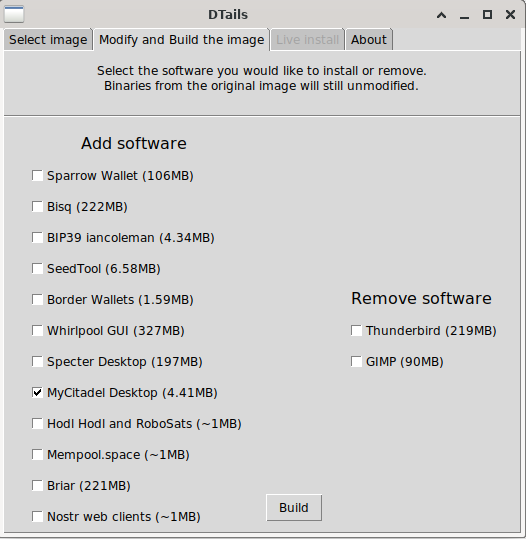Select Nostr web clients (~1MB) checkbox

pos(37,516)
